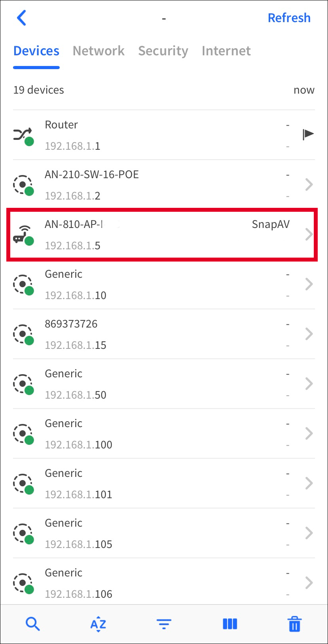Select the Devices tab
Image resolution: width=328 pixels, height=644 pixels.
pyautogui.click(x=36, y=51)
